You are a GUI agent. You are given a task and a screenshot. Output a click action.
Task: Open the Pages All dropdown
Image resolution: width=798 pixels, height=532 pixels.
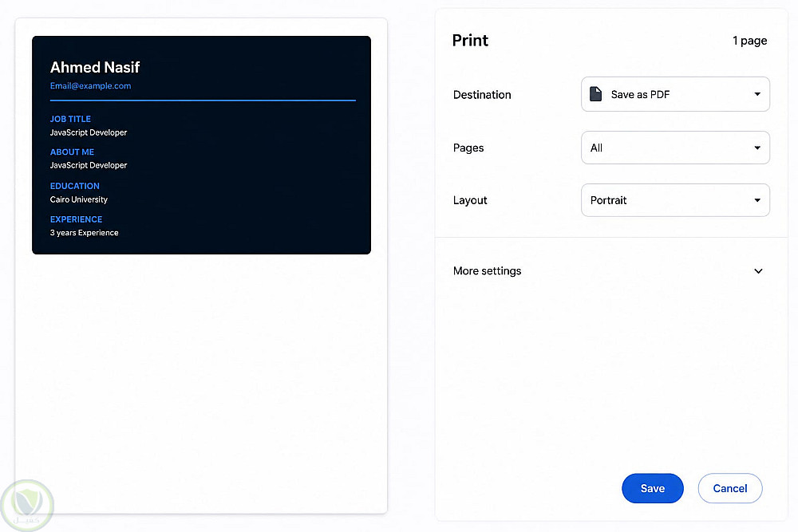[675, 148]
